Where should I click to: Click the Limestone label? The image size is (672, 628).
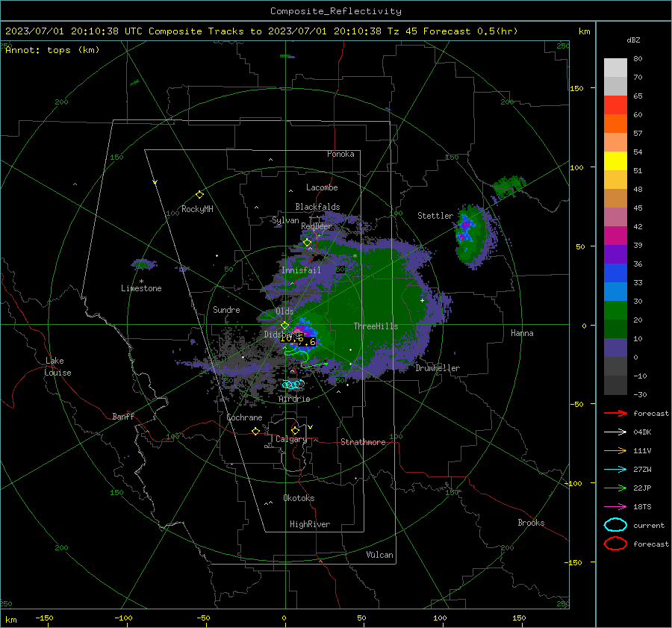(x=141, y=288)
